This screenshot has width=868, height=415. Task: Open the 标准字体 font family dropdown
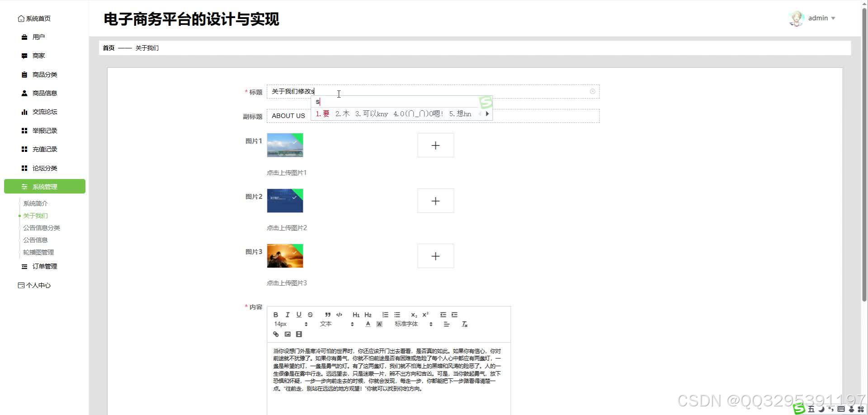[409, 324]
